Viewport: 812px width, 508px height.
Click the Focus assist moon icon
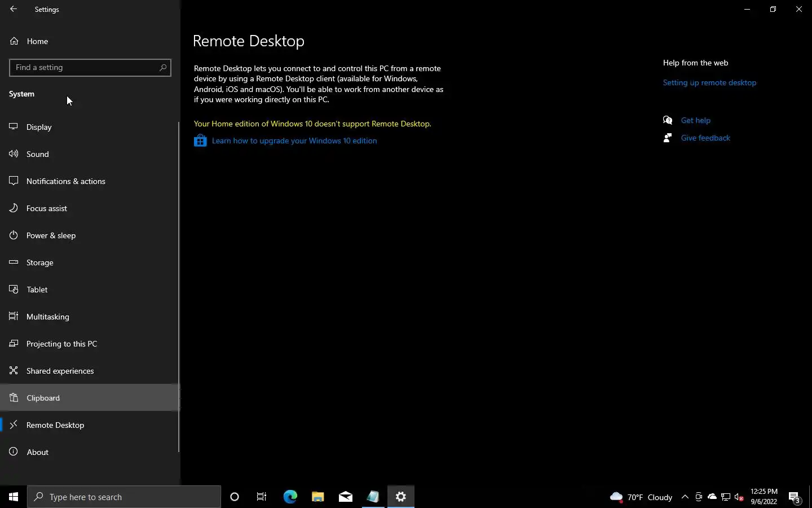pos(14,208)
